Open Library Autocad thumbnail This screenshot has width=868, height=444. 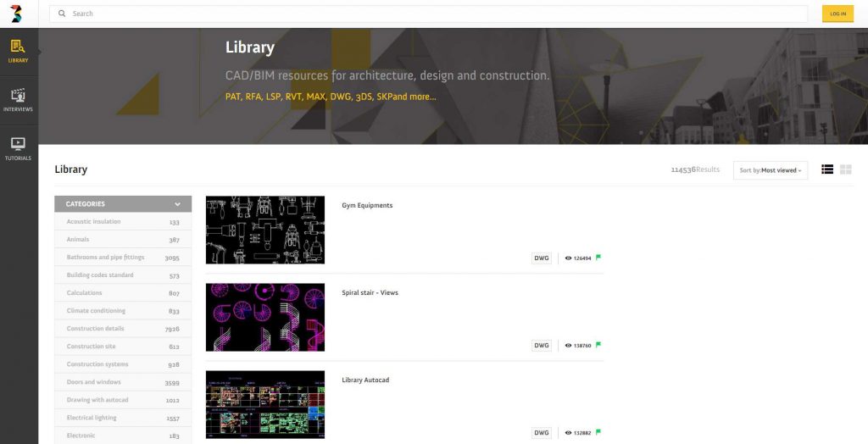coord(265,405)
